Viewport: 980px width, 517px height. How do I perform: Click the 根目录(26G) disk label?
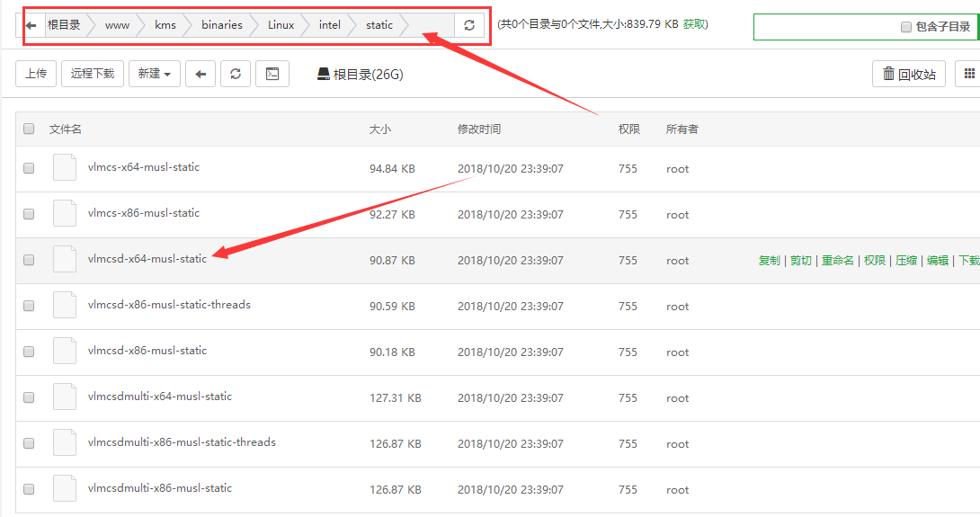[x=368, y=75]
